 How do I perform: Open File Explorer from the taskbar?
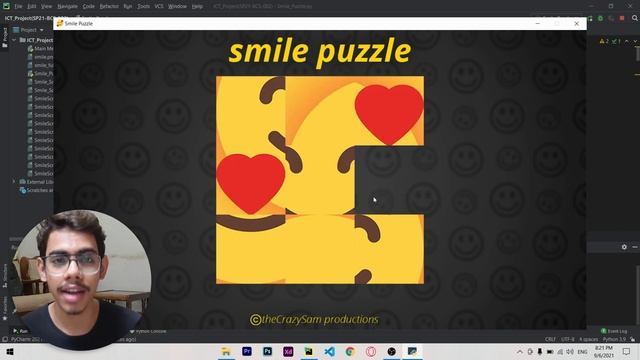click(x=226, y=351)
